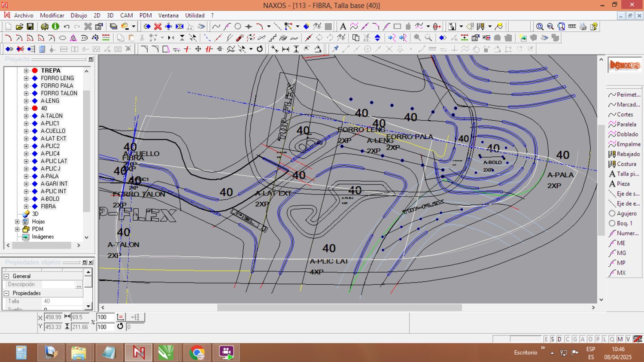
Task: Click the Zoom in magnifier icon
Action: click(x=540, y=27)
